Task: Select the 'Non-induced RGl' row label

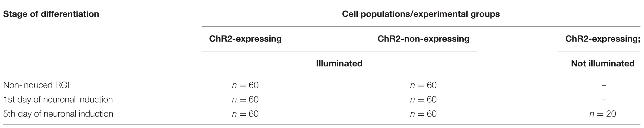Action: click(x=36, y=85)
